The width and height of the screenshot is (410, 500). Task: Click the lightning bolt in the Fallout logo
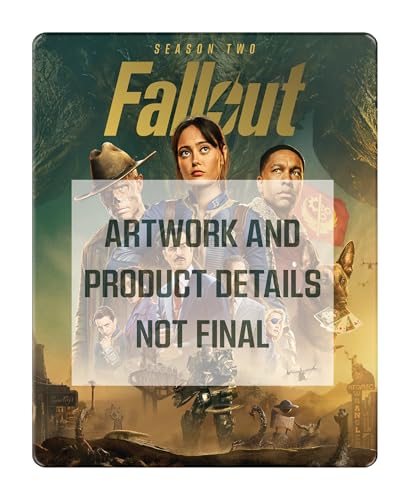click(x=225, y=104)
